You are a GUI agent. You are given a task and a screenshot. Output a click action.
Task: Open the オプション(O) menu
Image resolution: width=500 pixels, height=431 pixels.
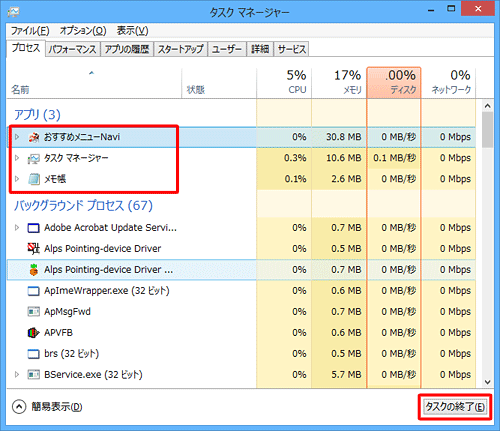tap(83, 31)
